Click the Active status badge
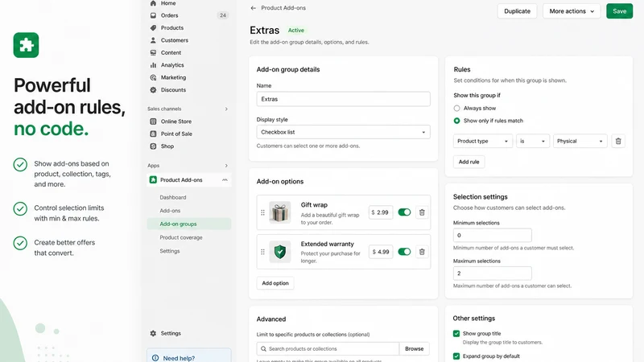 coord(295,31)
